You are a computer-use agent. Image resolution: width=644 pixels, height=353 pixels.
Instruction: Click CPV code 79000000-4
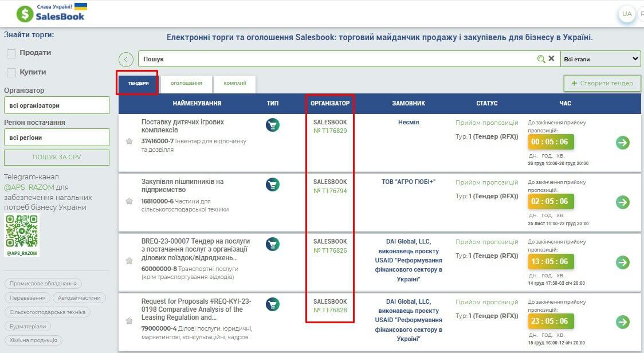[x=159, y=328]
